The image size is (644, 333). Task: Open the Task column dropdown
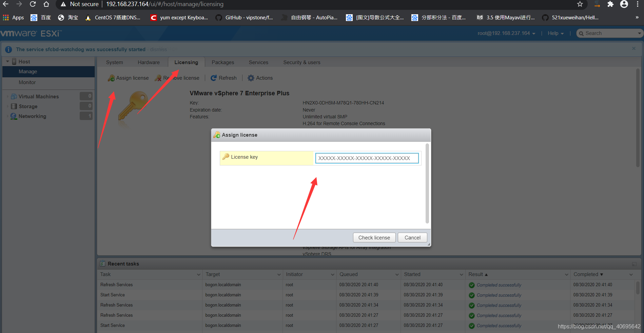coord(199,274)
